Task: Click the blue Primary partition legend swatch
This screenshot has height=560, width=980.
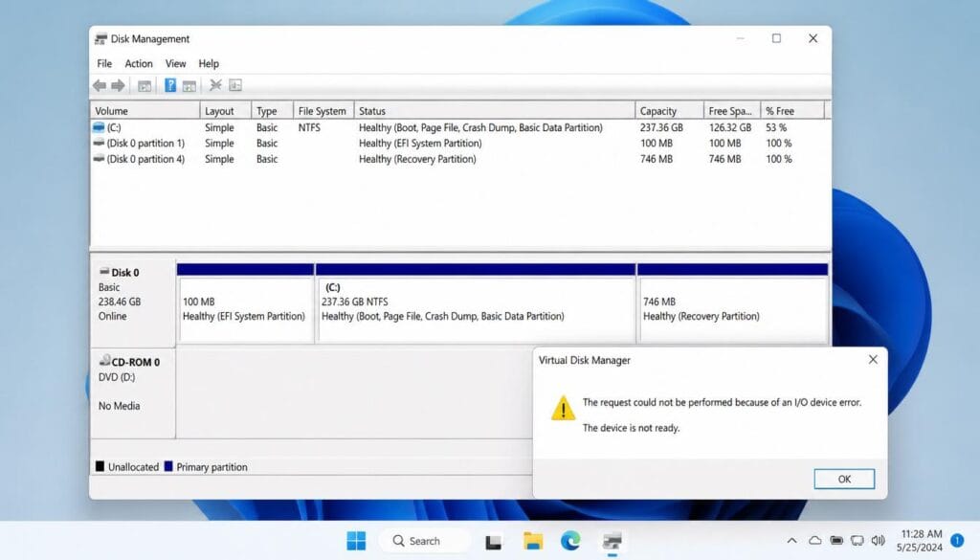Action: [x=168, y=466]
